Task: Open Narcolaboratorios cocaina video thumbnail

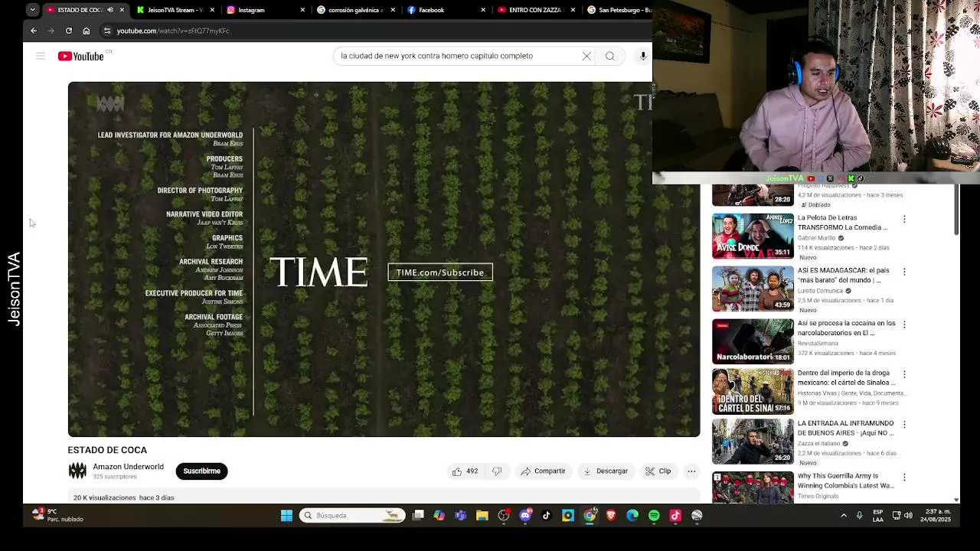Action: 753,341
